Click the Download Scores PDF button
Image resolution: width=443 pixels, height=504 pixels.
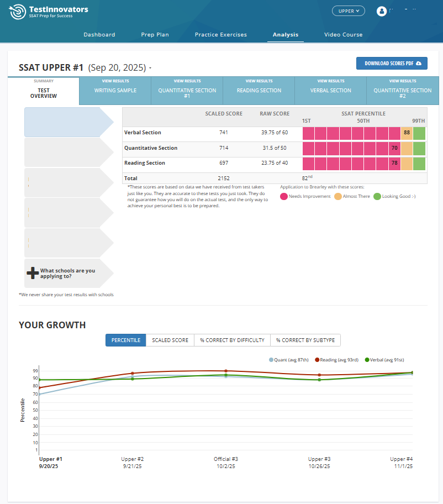(392, 63)
